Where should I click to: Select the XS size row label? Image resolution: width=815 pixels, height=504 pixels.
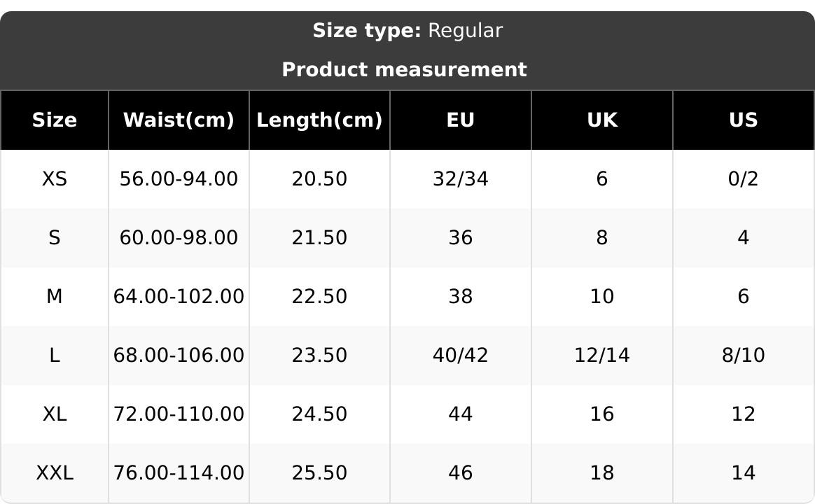(55, 179)
